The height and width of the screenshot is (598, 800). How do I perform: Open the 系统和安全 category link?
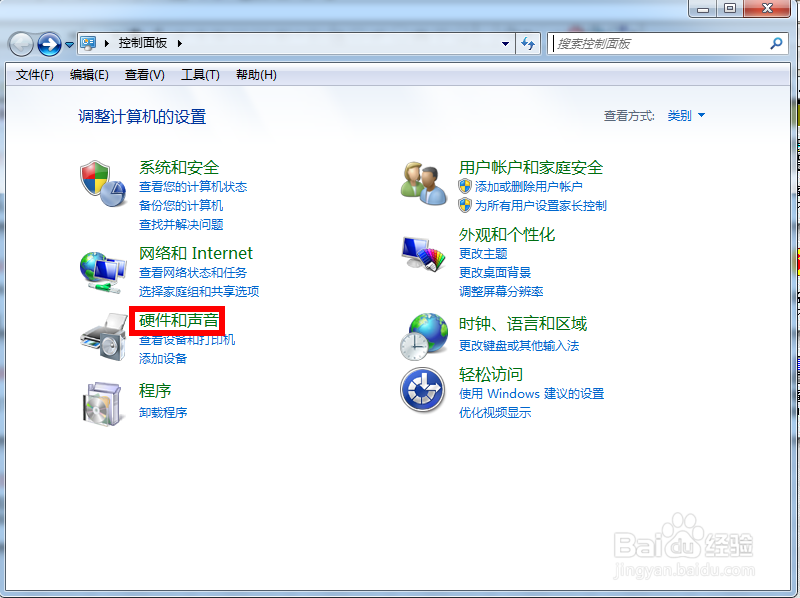click(179, 167)
